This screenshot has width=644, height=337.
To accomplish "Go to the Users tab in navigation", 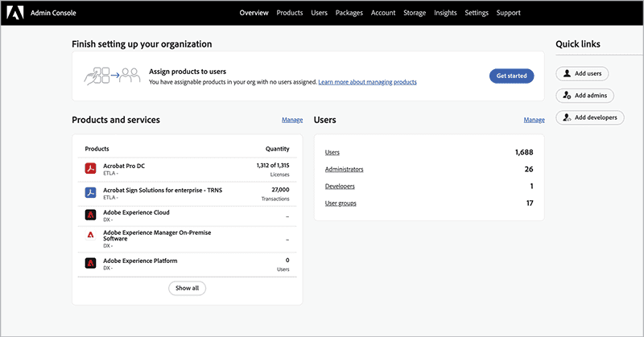I will click(319, 13).
